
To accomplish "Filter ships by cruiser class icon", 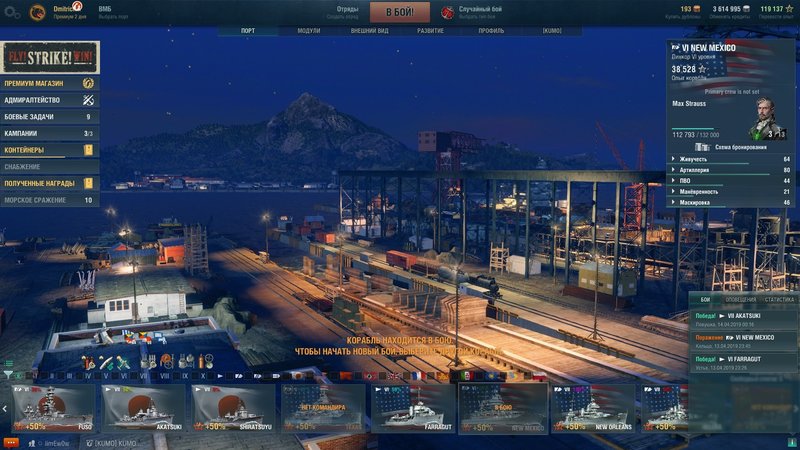I will point(239,376).
